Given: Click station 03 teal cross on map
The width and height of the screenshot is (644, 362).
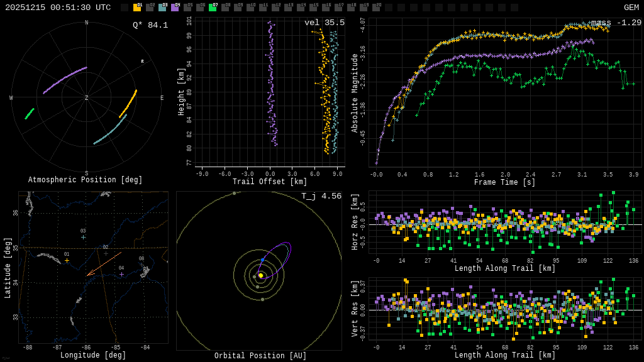Looking at the screenshot, I should point(83,237).
